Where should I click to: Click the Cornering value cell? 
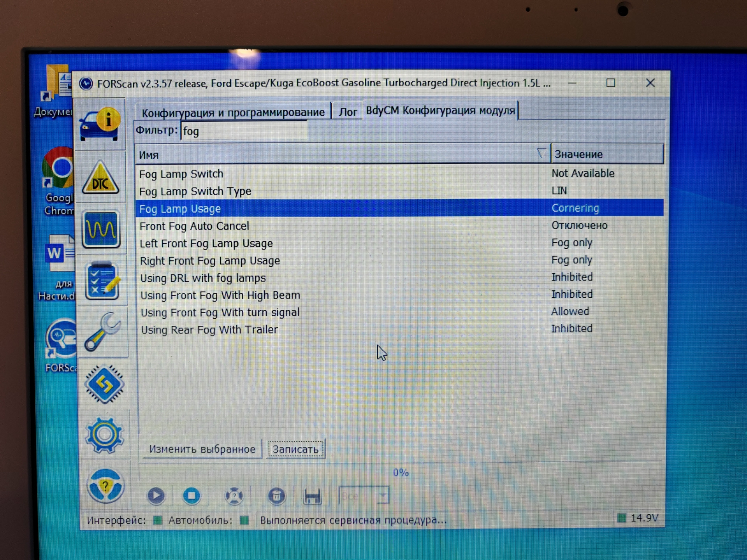tap(575, 208)
